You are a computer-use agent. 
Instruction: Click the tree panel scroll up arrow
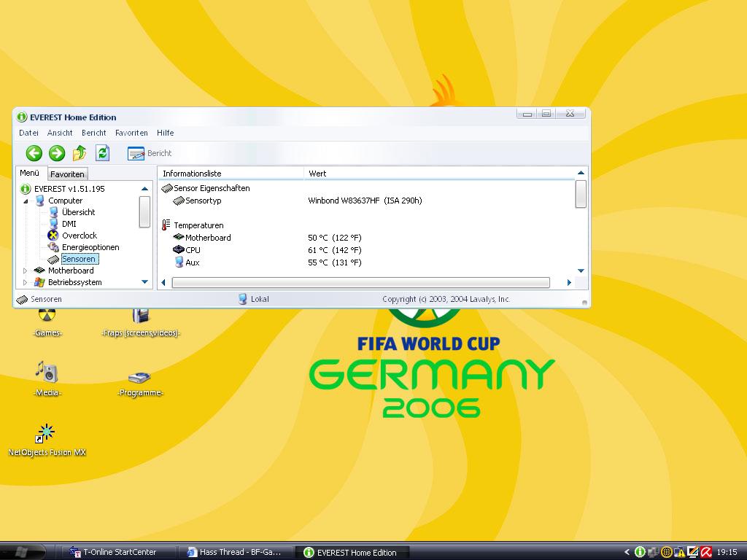tap(145, 189)
